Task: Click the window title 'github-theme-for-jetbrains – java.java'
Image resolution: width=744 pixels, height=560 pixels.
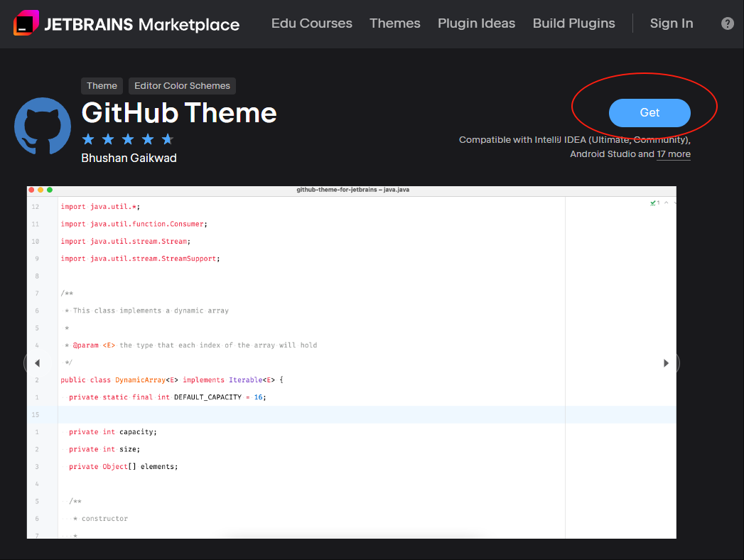Action: (x=353, y=190)
